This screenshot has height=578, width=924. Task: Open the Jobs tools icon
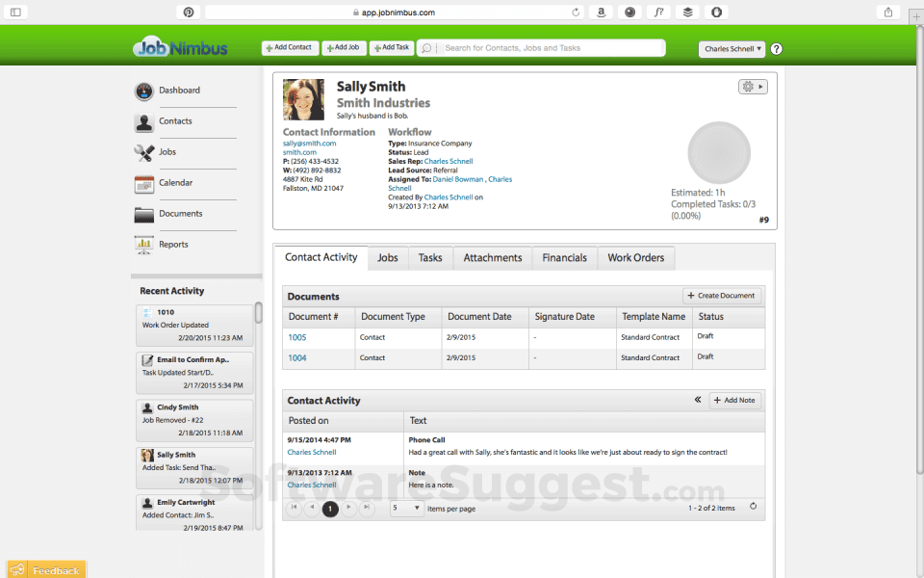point(143,153)
